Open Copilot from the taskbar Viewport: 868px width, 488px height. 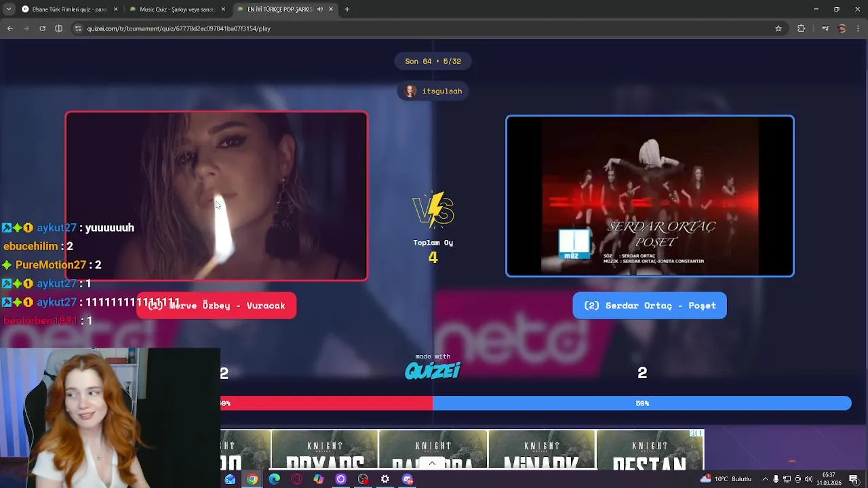click(319, 479)
